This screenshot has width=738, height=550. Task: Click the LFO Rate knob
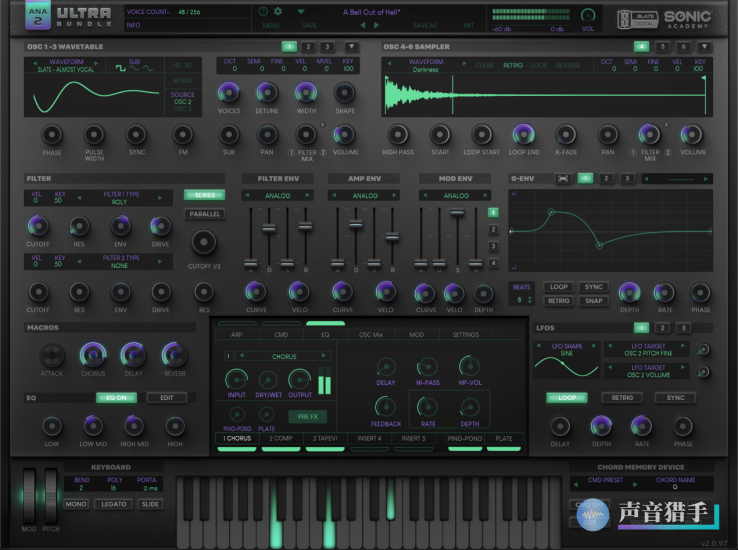(641, 425)
